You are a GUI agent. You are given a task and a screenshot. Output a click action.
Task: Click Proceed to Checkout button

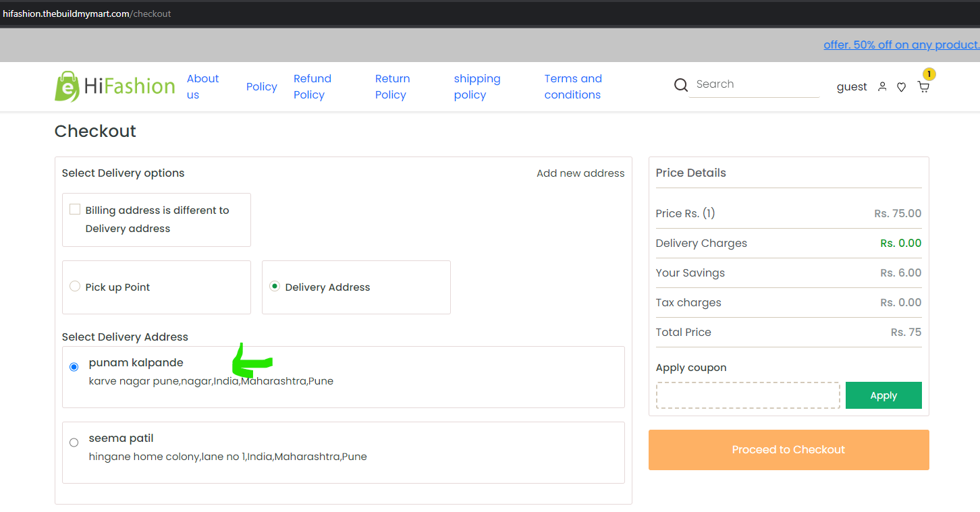tap(788, 450)
